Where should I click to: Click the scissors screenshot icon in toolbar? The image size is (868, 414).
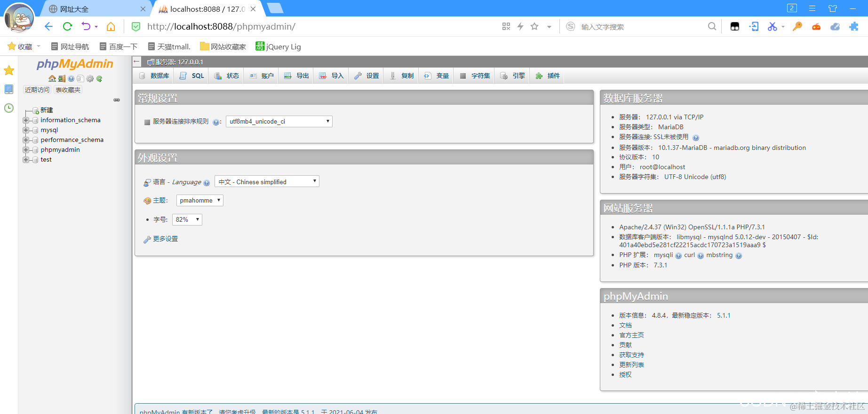[x=772, y=26]
